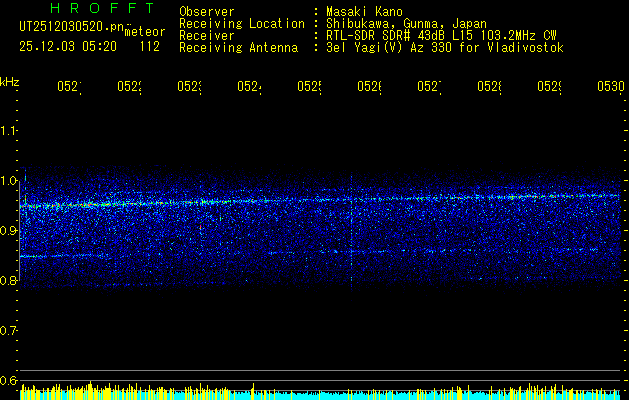Viewport: 629px width, 400px height.
Task: Click the 0.9 kHz frequency axis label
Action: (x=9, y=230)
